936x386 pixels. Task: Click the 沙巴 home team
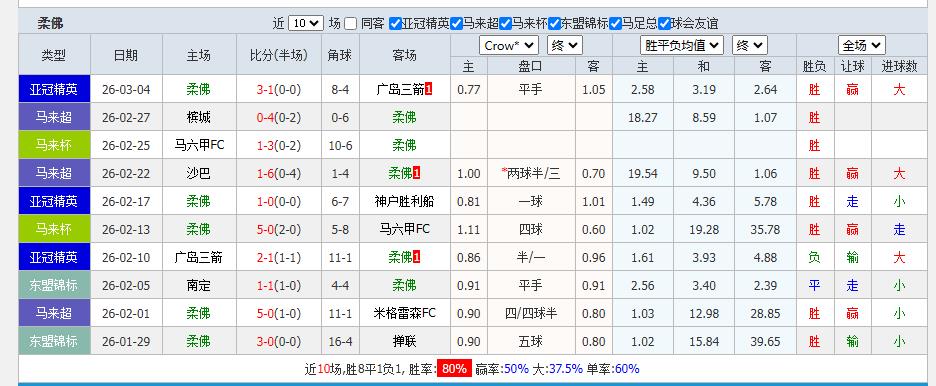click(x=199, y=174)
